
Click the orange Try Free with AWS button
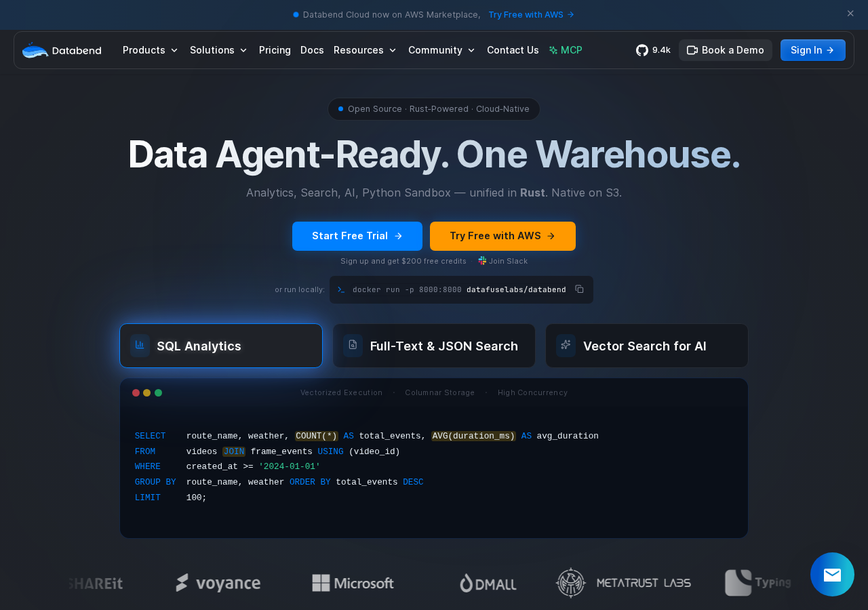point(502,236)
